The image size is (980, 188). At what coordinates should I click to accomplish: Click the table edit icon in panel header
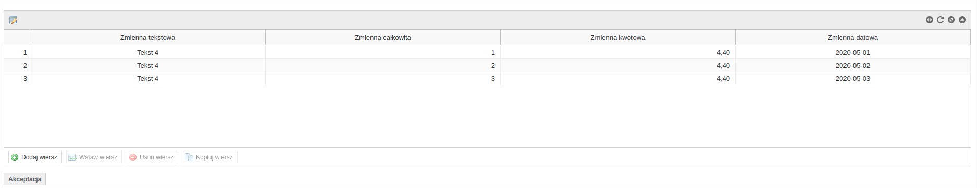(x=13, y=20)
